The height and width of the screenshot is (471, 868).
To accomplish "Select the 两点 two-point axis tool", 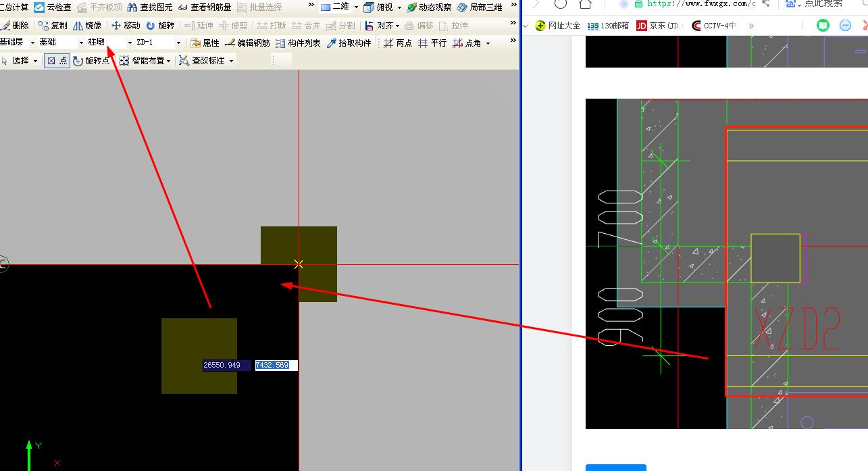I will pos(398,43).
